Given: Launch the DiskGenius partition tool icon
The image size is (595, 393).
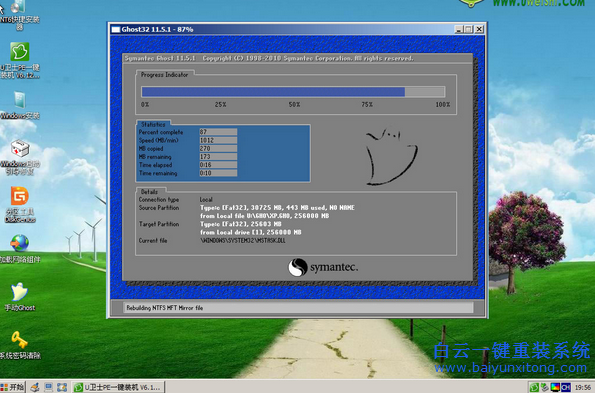Looking at the screenshot, I should click(19, 204).
